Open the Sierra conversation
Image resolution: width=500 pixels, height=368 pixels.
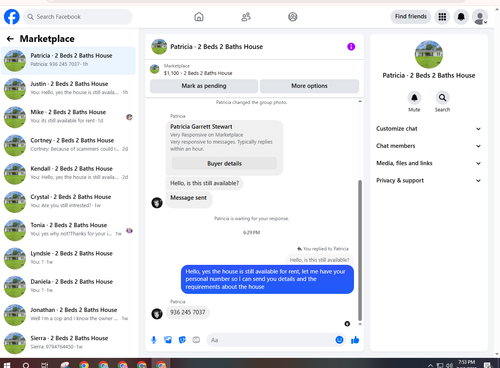[x=68, y=343]
